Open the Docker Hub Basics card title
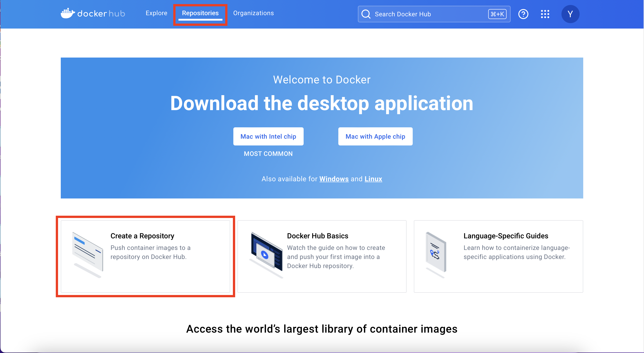 (x=317, y=236)
